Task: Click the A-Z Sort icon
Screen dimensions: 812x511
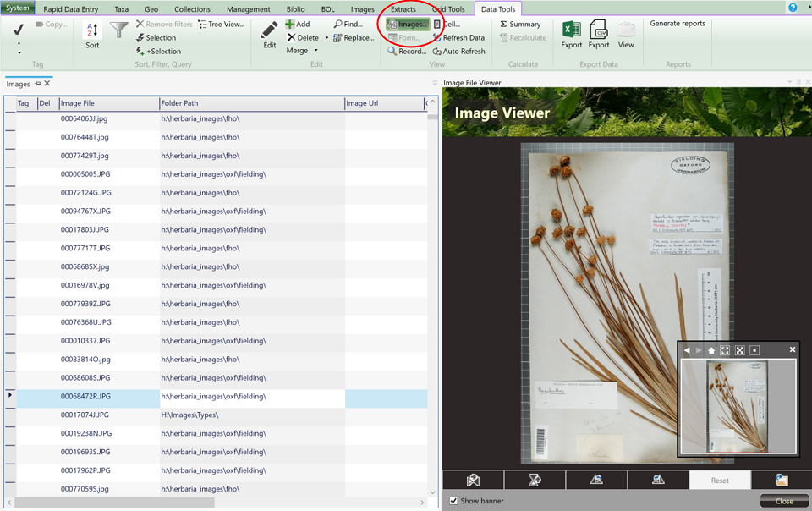Action: coord(92,30)
